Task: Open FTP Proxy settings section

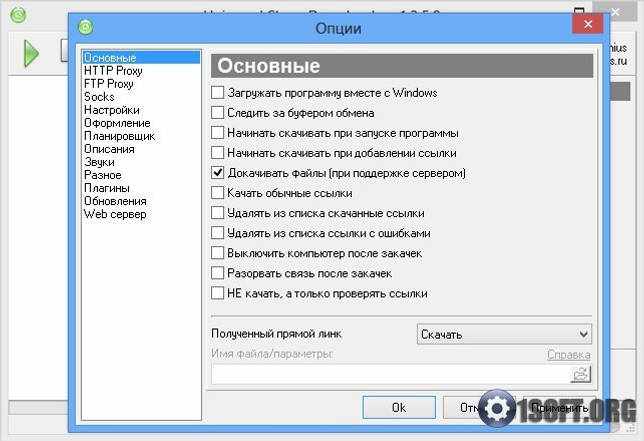Action: pos(109,84)
